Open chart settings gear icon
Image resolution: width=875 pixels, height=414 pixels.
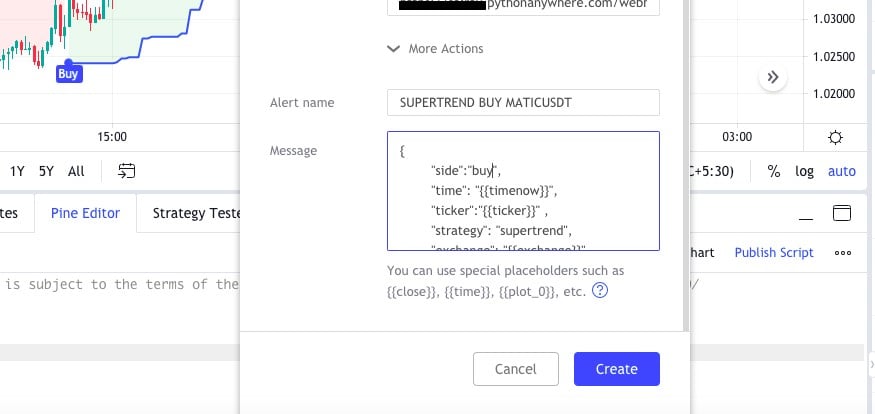click(835, 137)
